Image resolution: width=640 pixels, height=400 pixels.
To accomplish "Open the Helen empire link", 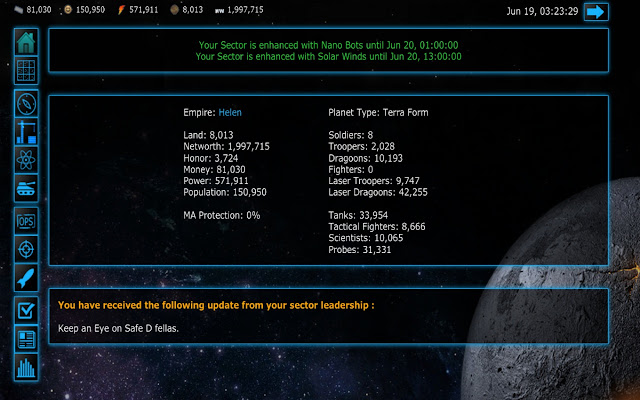I will point(230,113).
